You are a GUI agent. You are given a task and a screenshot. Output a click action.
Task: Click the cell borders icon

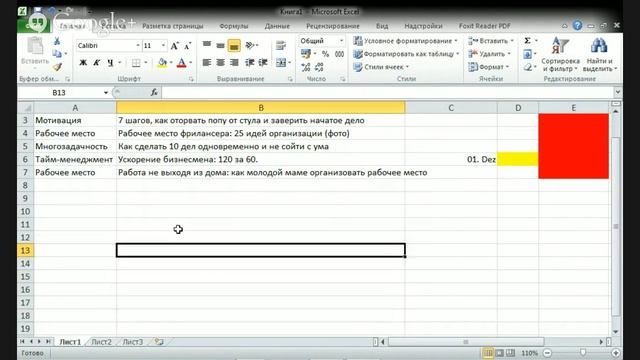pos(136,63)
